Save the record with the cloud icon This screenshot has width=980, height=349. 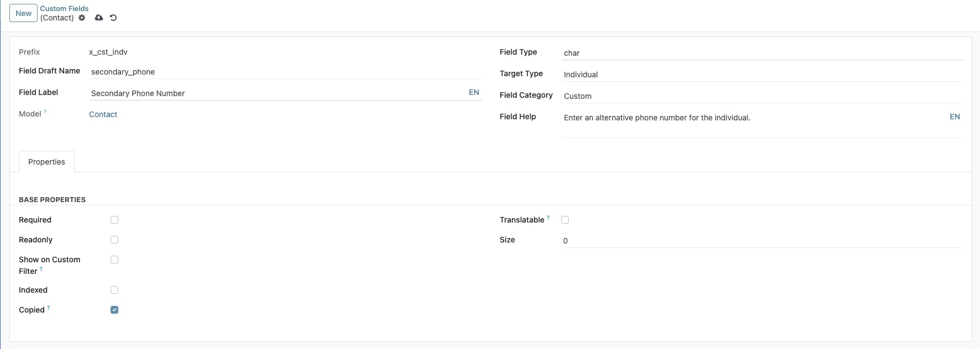(99, 18)
